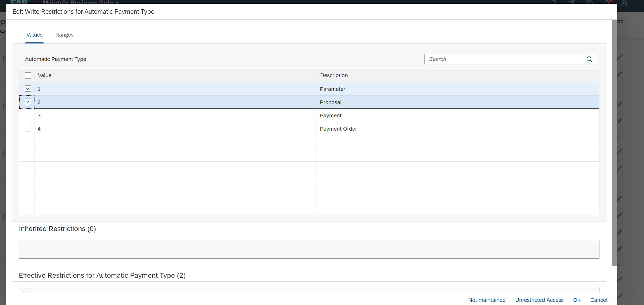Click the Value column header

(x=175, y=75)
